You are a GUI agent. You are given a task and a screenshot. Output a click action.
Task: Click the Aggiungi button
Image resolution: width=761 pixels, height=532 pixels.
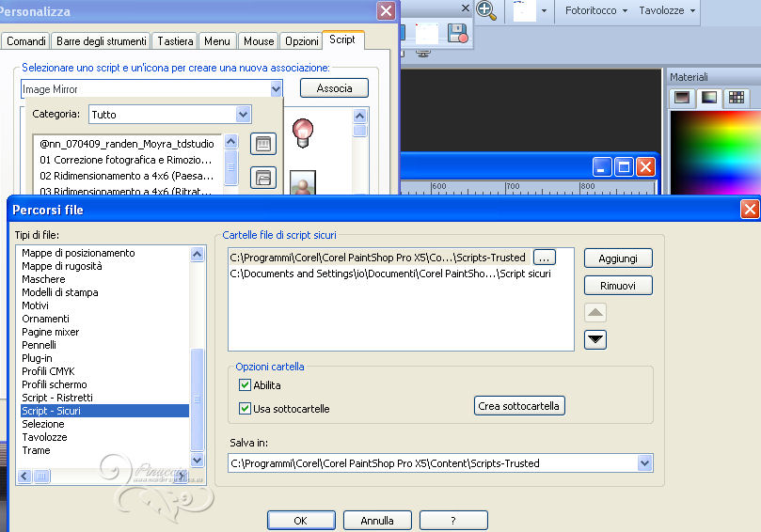(618, 258)
